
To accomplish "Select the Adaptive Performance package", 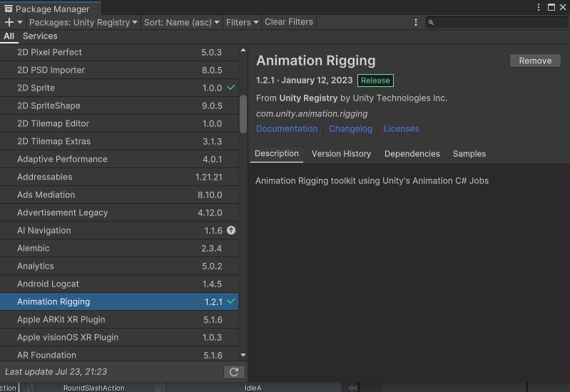I will click(x=119, y=159).
